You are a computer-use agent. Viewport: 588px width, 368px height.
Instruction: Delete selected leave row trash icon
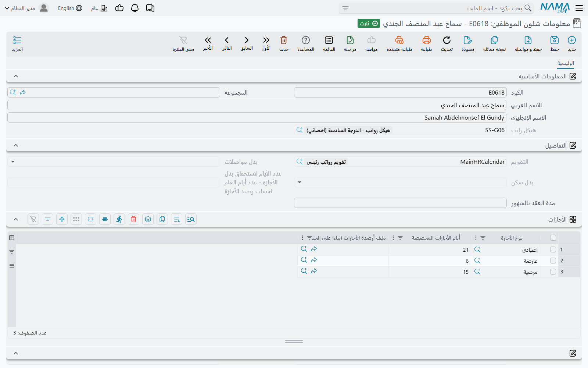pos(134,219)
